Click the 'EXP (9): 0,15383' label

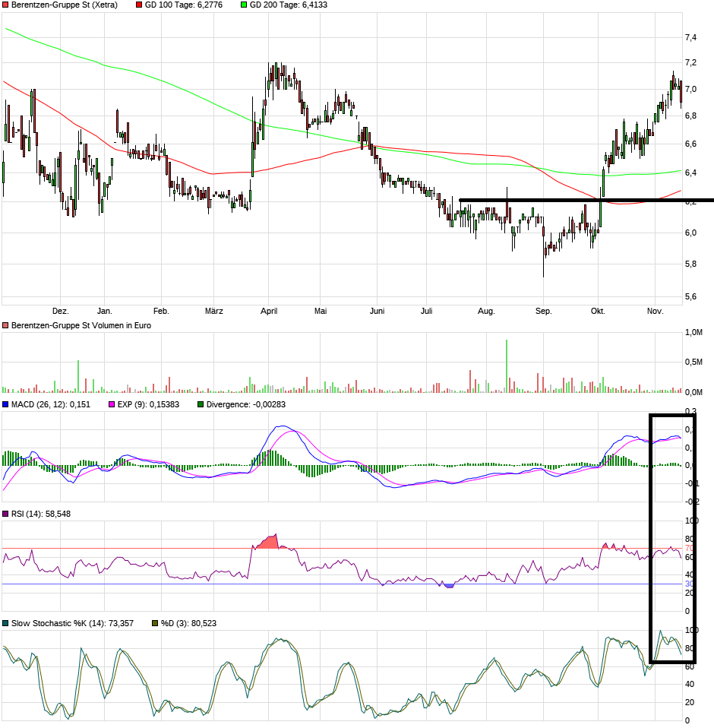click(148, 404)
